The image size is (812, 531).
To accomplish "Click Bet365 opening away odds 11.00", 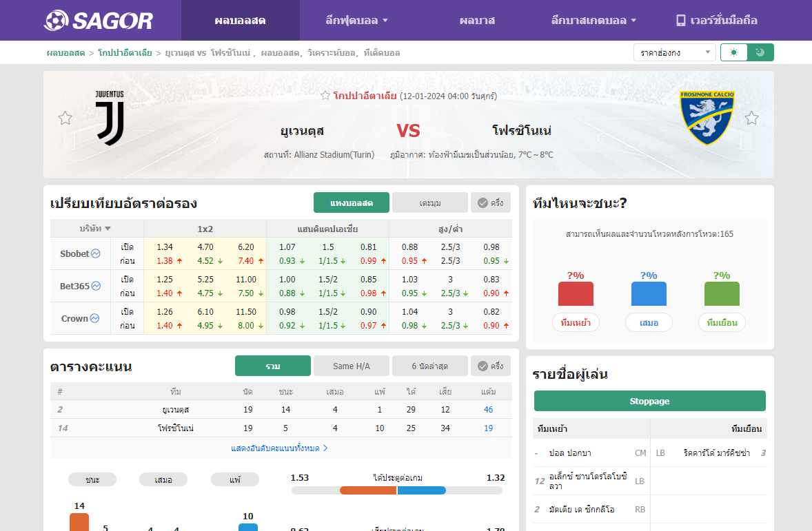I will (246, 279).
